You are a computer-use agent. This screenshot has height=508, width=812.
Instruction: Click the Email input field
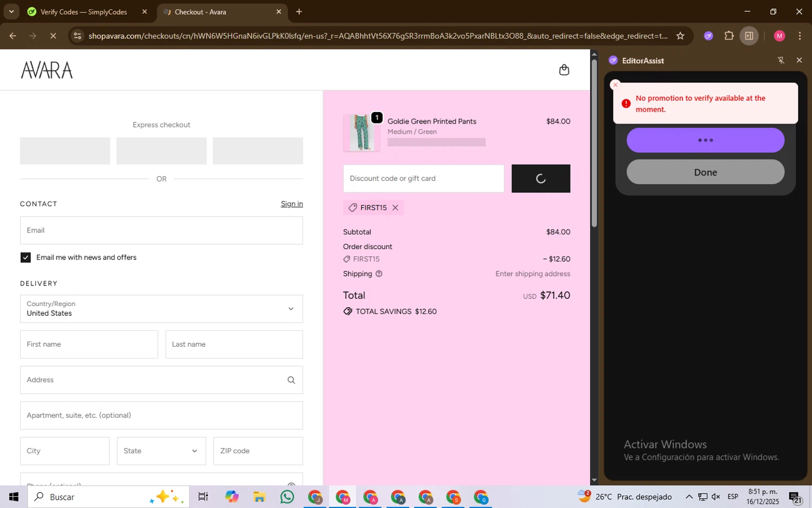pyautogui.click(x=161, y=231)
